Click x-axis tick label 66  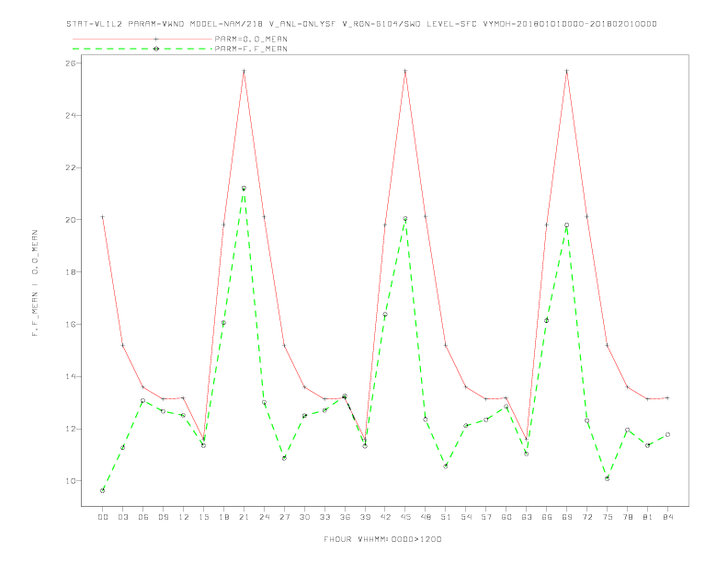pos(547,517)
